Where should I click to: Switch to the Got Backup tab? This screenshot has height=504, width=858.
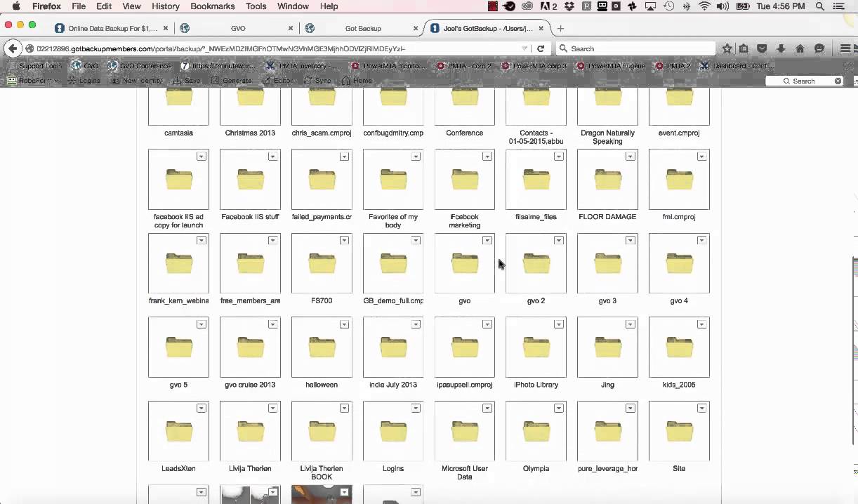(x=363, y=28)
